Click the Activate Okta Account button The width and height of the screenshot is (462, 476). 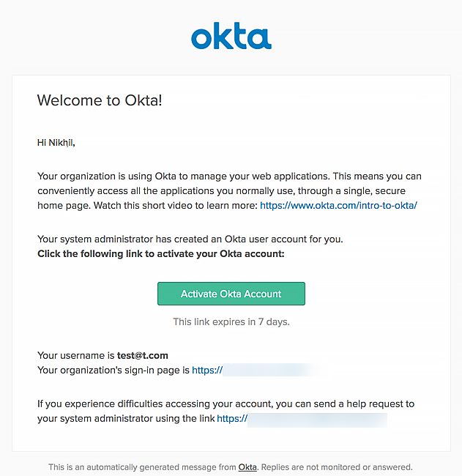(231, 294)
